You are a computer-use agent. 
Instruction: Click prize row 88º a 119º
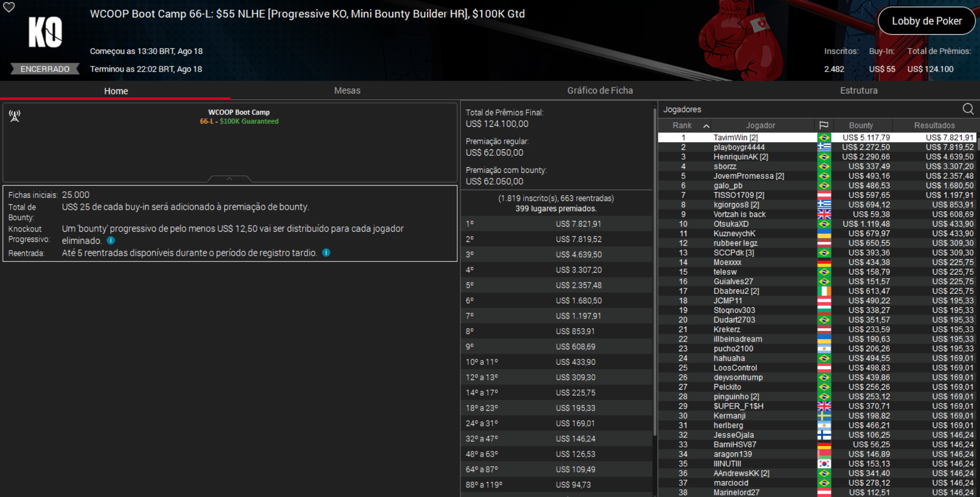(557, 485)
